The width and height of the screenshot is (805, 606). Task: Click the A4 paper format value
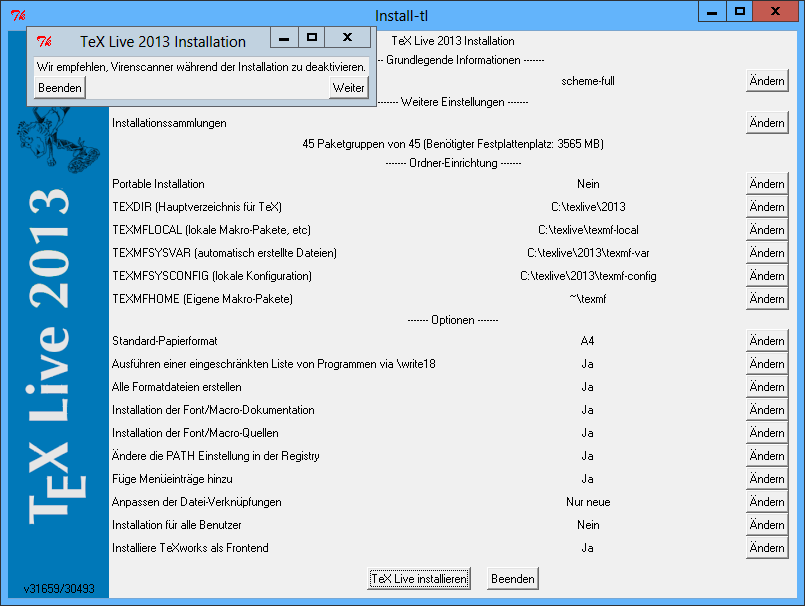587,341
